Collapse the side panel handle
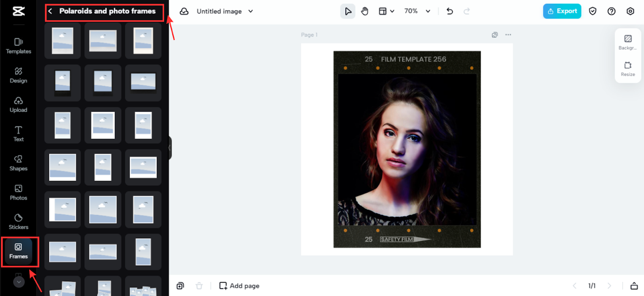The height and width of the screenshot is (296, 644). (x=170, y=148)
